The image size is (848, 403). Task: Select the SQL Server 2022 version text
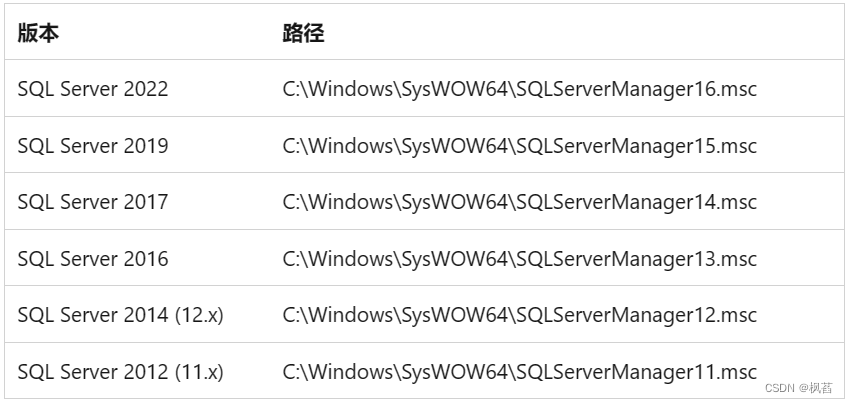tap(92, 89)
